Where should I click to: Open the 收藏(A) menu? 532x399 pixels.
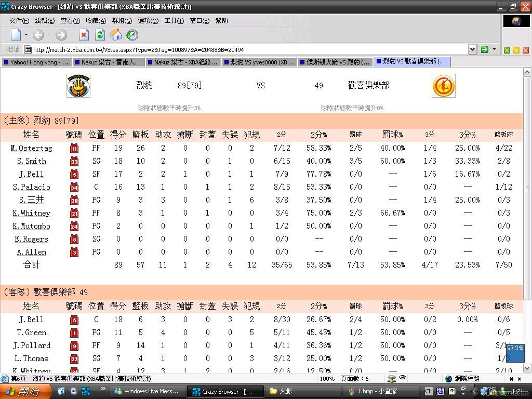tap(96, 21)
